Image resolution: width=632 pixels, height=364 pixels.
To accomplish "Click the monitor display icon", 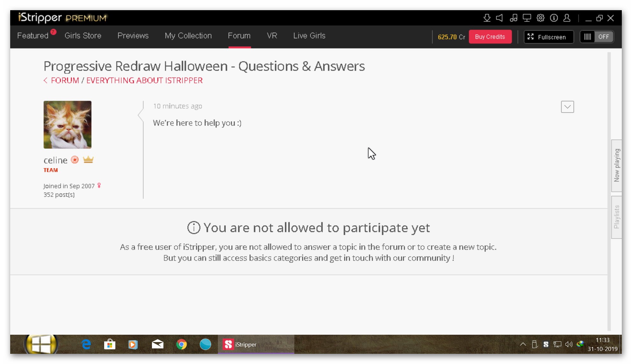I will pyautogui.click(x=527, y=18).
